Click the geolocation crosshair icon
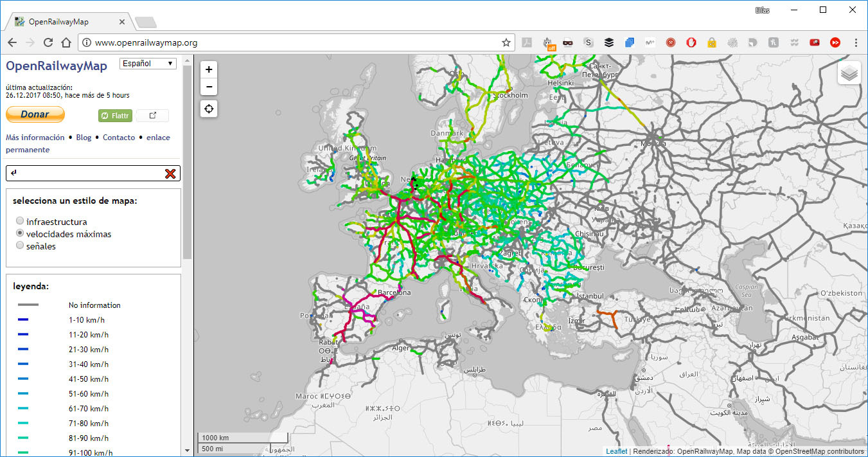 pos(208,109)
